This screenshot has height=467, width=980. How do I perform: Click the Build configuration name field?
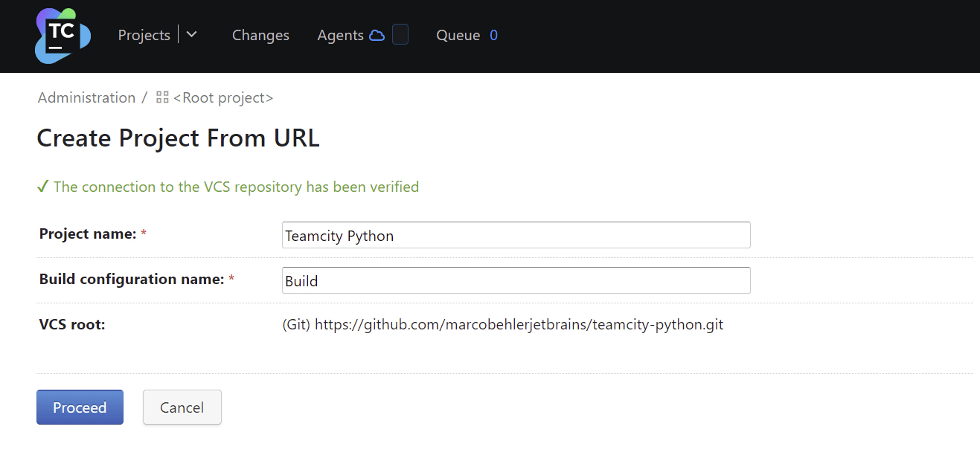516,280
